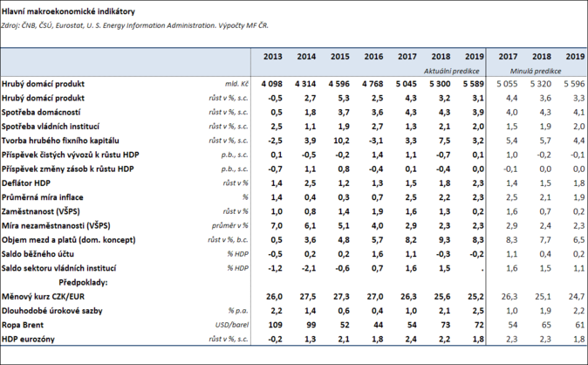Click the 'průměr v %' unit label
Viewport: 588px width, 365px height.
(x=229, y=225)
